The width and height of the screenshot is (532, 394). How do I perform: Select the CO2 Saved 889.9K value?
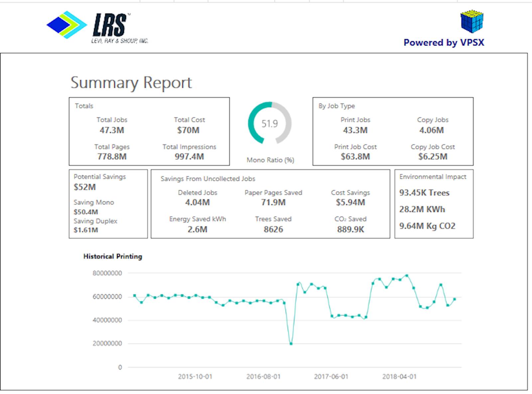click(350, 229)
